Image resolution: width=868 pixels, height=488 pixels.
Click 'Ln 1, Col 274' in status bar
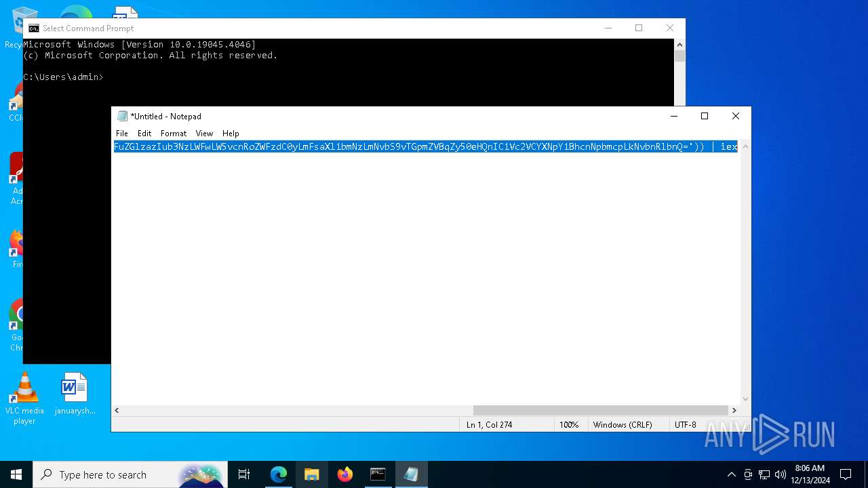coord(489,424)
